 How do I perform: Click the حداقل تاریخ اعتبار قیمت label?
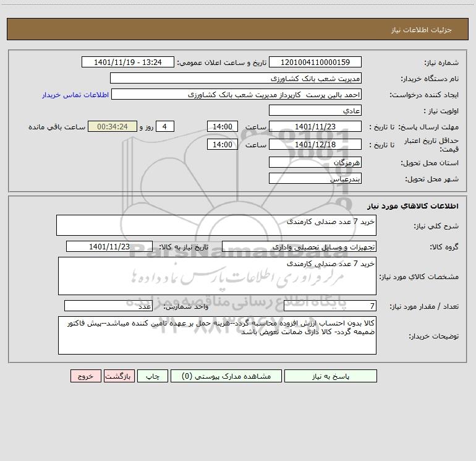[431, 145]
